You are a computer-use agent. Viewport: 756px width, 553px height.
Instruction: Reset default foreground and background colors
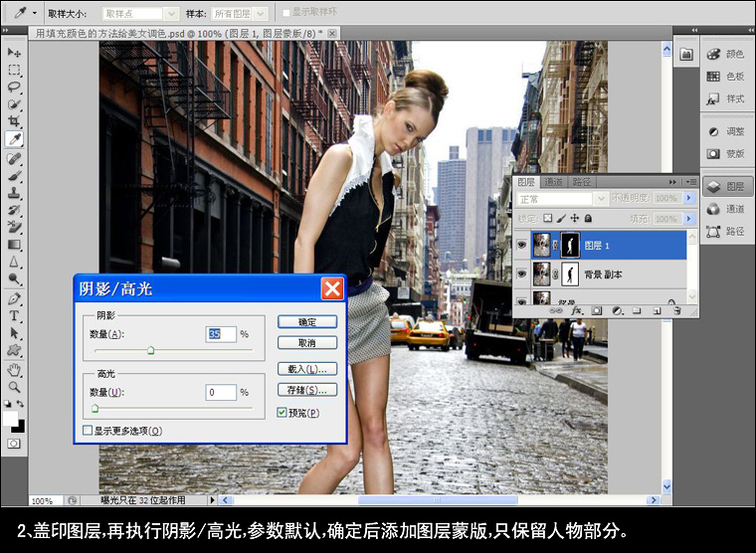(x=7, y=404)
